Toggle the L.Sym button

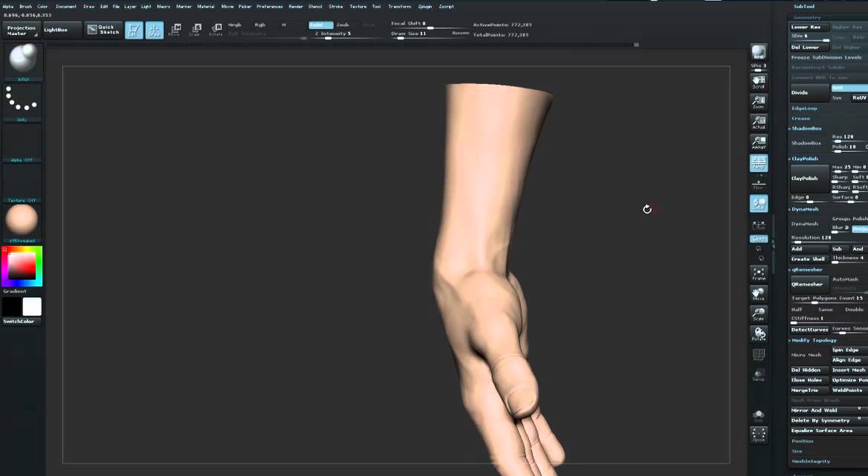tap(759, 224)
